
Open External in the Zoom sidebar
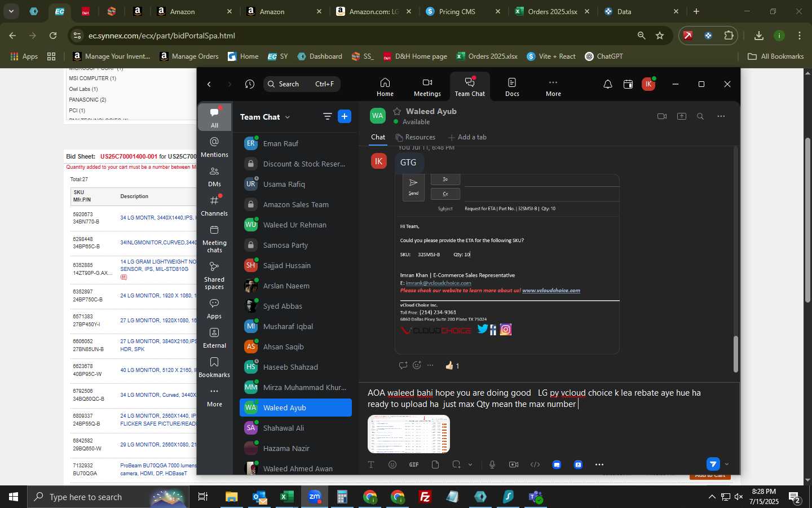(x=214, y=338)
